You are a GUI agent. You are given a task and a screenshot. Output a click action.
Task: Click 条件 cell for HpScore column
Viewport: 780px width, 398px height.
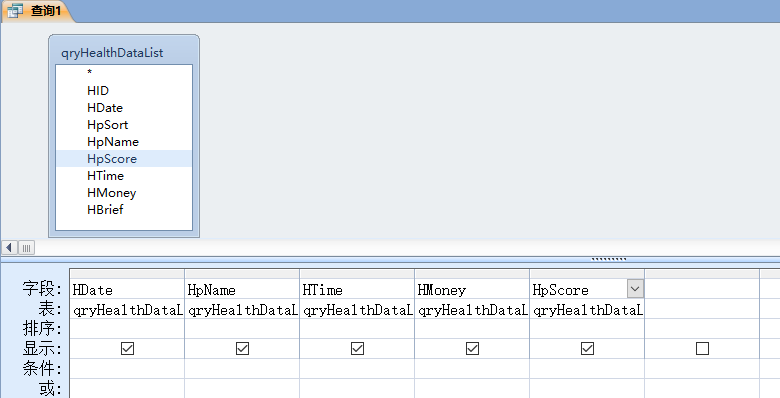(587, 369)
